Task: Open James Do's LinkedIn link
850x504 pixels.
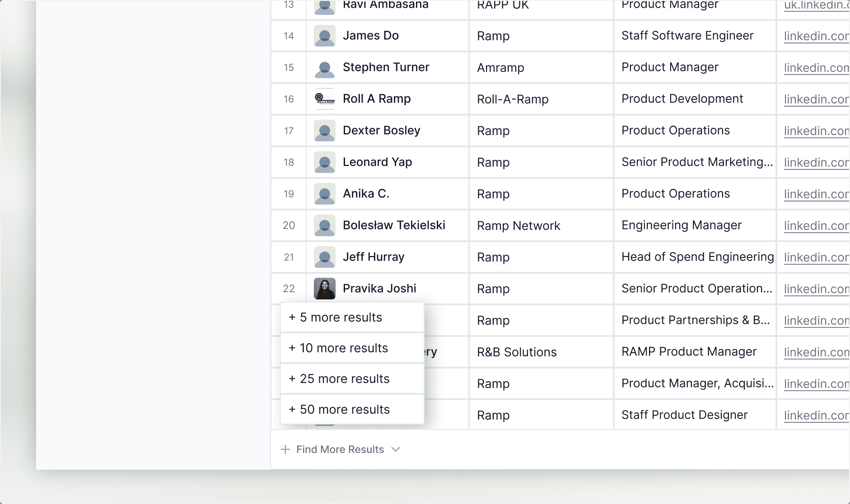Action: 817,36
